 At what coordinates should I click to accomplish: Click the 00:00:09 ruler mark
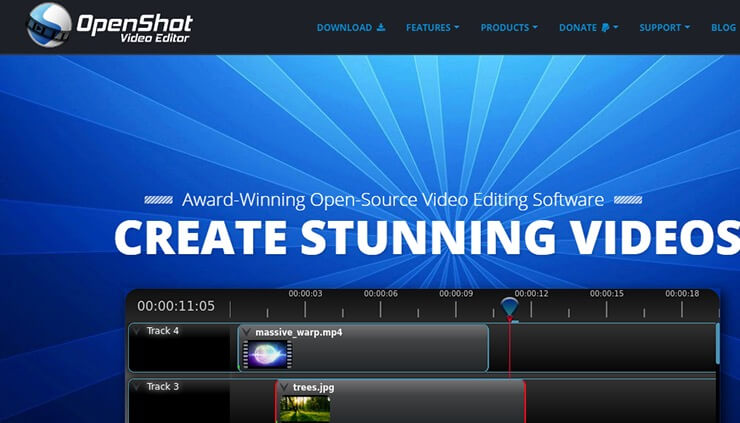coord(456,294)
